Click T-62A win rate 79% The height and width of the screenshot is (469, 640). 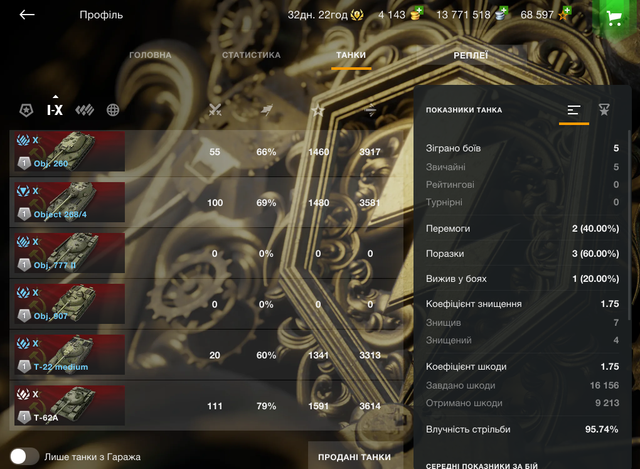266,406
